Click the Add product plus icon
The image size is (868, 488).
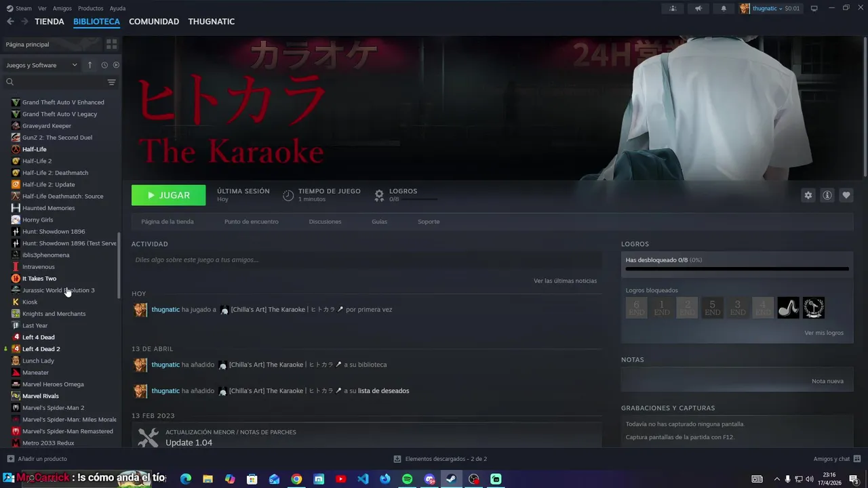click(10, 459)
